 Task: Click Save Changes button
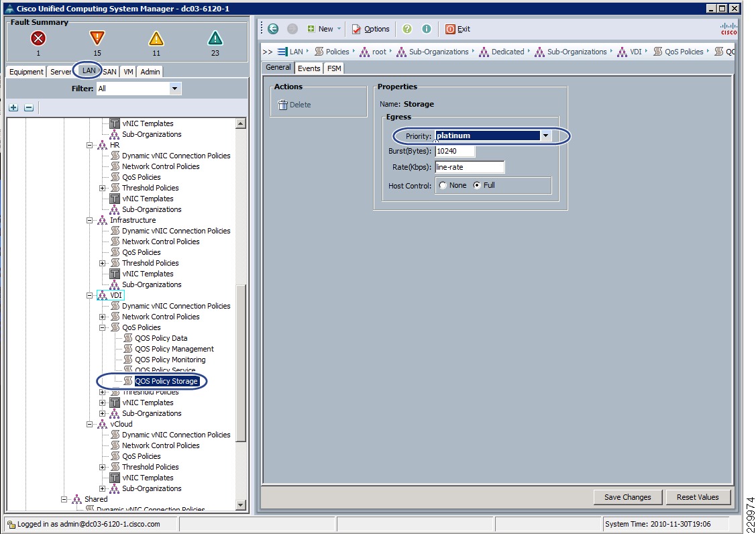pos(627,497)
